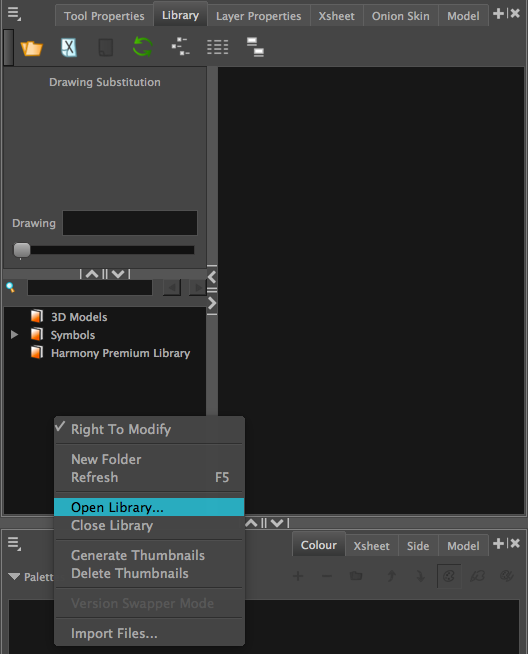Switch to the Layer Properties tab
528x654 pixels.
click(258, 16)
